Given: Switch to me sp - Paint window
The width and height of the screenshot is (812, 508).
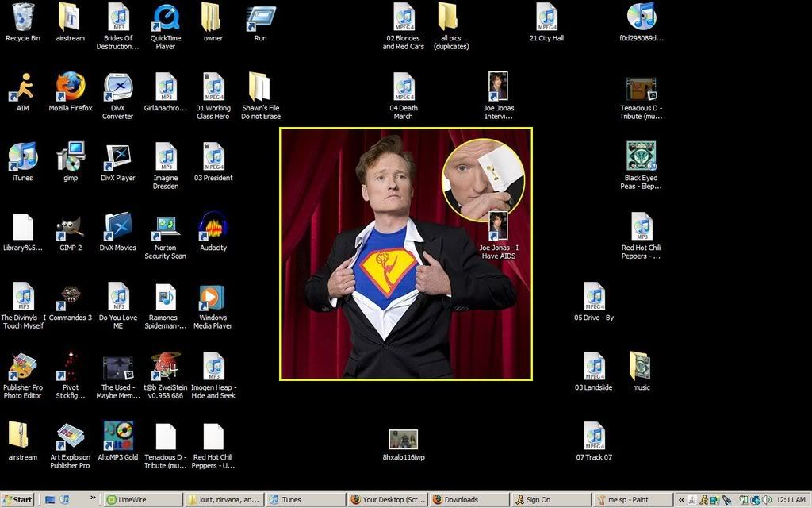Looking at the screenshot, I should 632,500.
